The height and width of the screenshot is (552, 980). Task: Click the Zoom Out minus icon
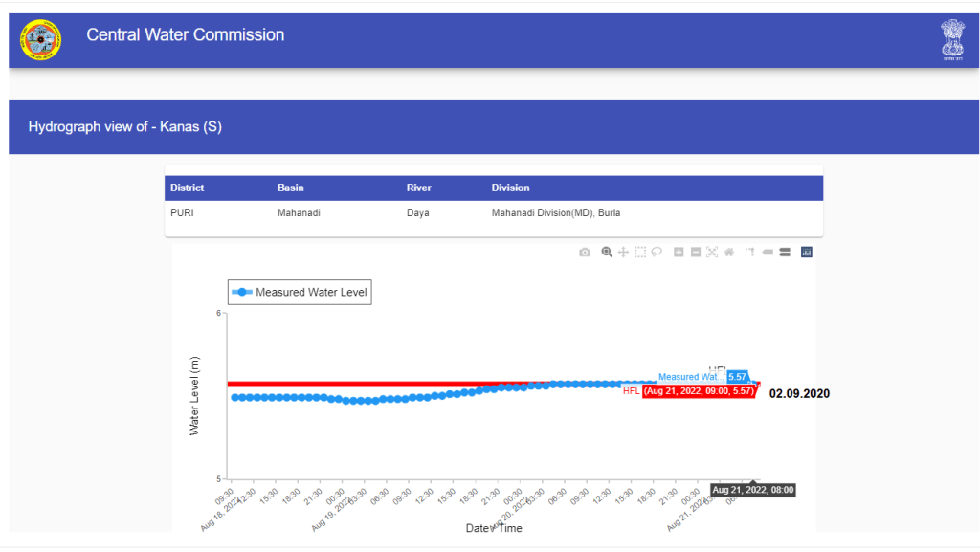click(x=696, y=253)
